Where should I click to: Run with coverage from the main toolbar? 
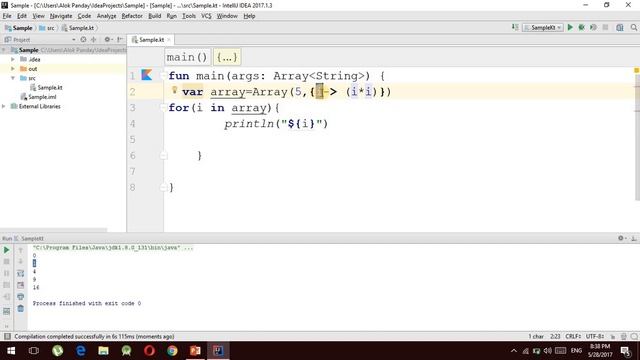(593, 27)
